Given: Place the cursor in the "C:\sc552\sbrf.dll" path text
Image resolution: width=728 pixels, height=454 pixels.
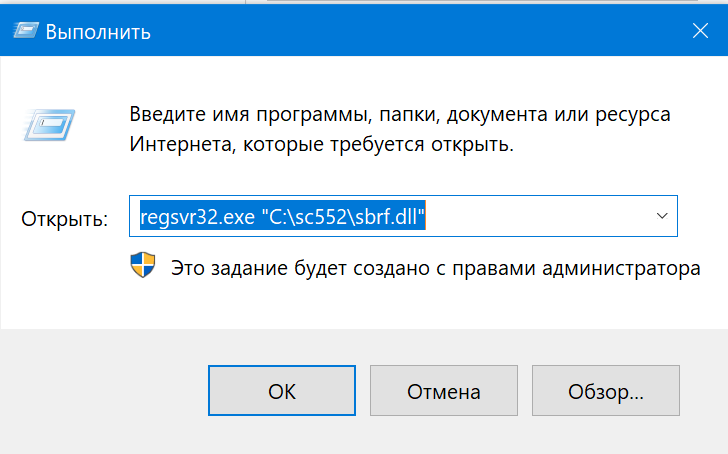Looking at the screenshot, I should click(x=343, y=216).
